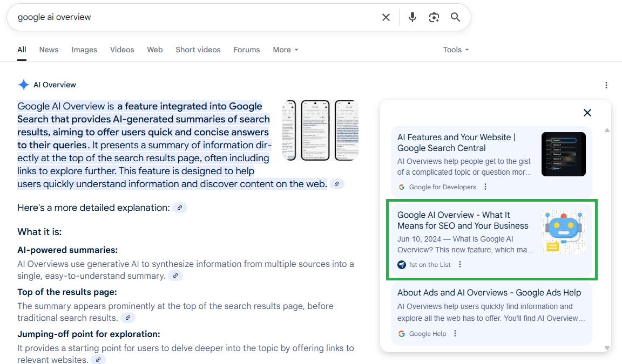This screenshot has height=364, width=622.
Task: Open the three-dot menu beside Google Help
Action: pyautogui.click(x=455, y=333)
